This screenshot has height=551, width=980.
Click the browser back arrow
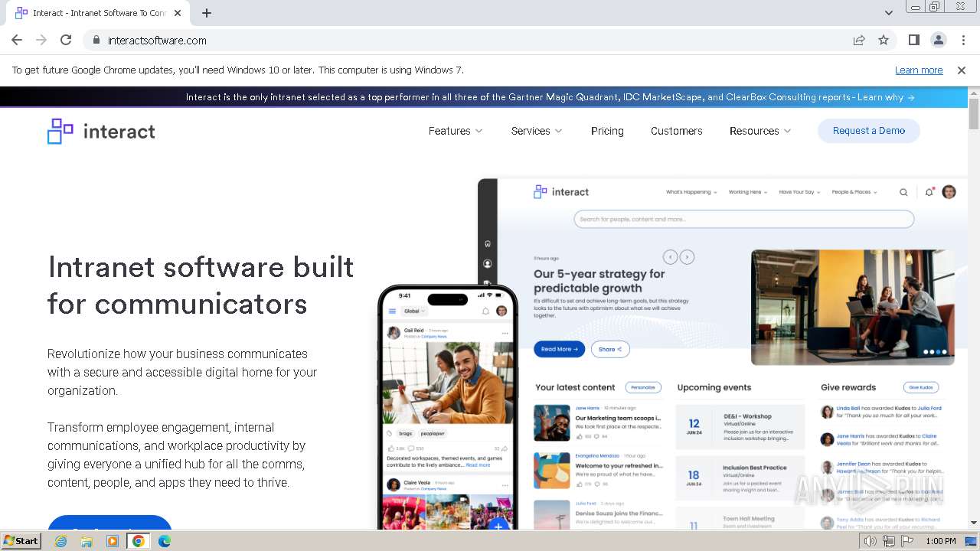click(x=17, y=40)
